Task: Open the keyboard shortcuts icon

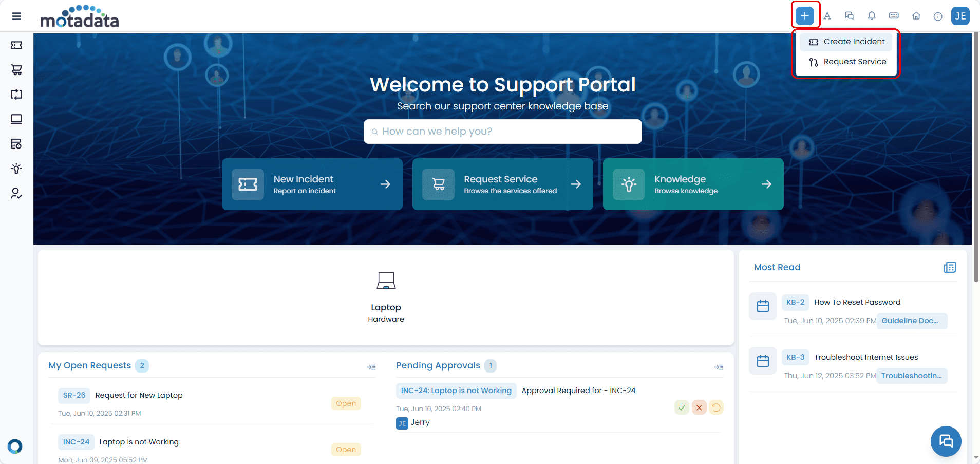Action: click(894, 16)
